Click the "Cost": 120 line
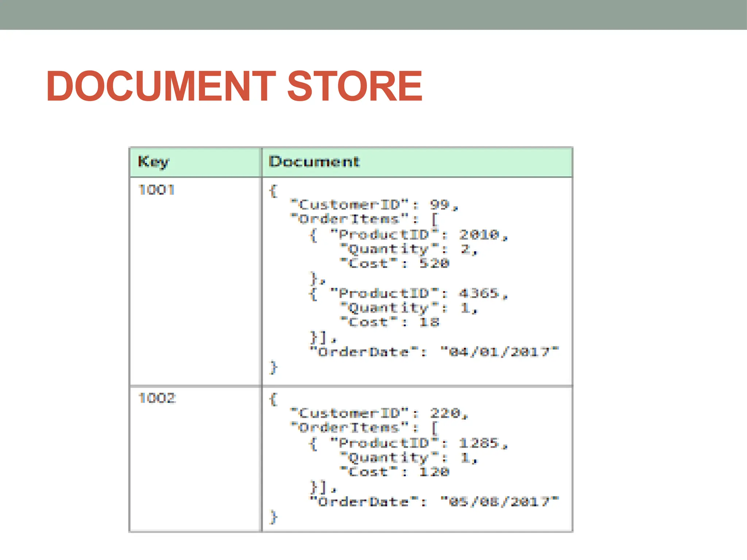747x560 pixels. coord(394,472)
